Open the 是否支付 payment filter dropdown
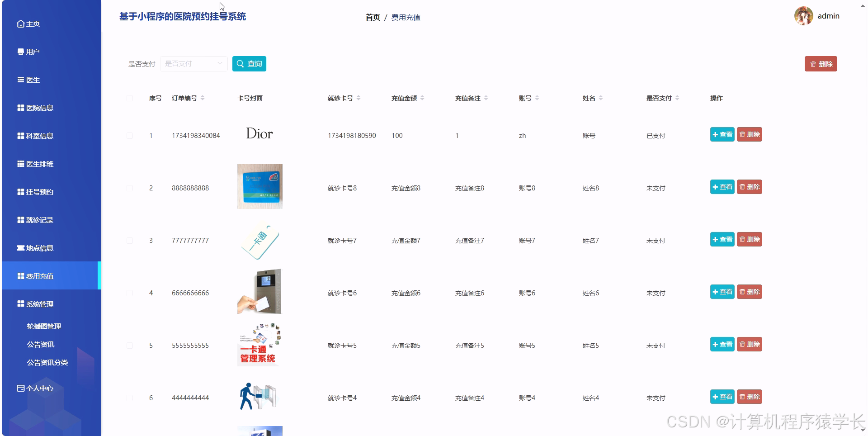Viewport: 868px width, 436px height. click(x=193, y=64)
